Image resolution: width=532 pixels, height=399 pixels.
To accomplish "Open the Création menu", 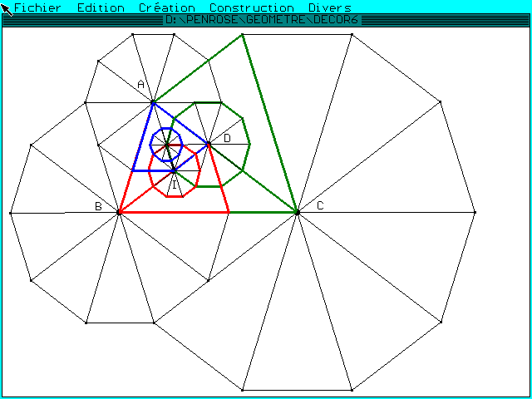I will (167, 7).
